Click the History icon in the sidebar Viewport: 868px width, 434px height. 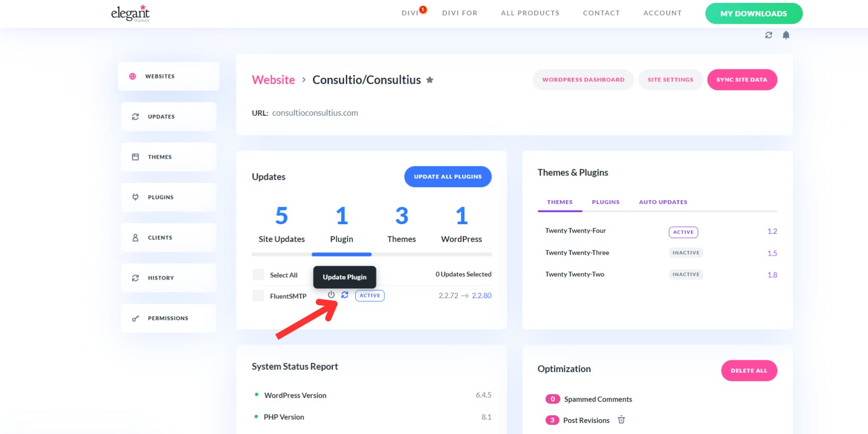tap(135, 277)
